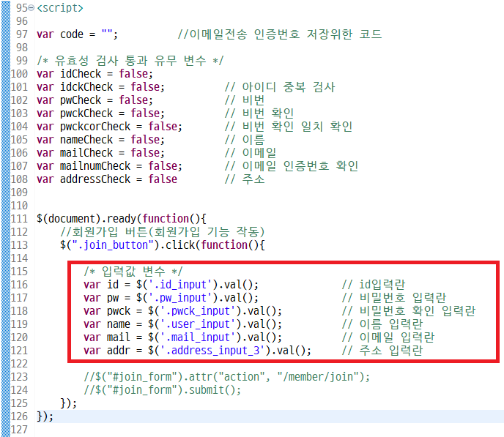Click "var pwck = $('.pwck_input').val();" code
This screenshot has width=504, height=437.
182,310
